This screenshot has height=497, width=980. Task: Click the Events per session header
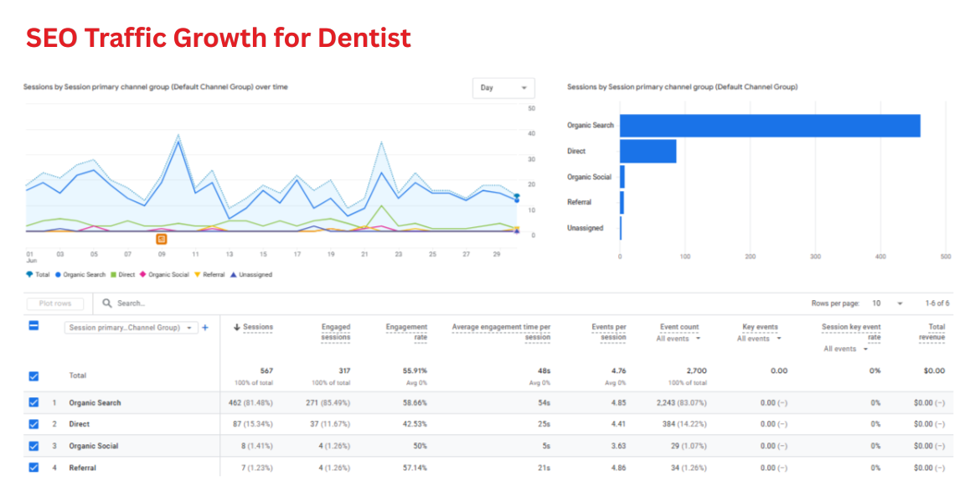[609, 332]
